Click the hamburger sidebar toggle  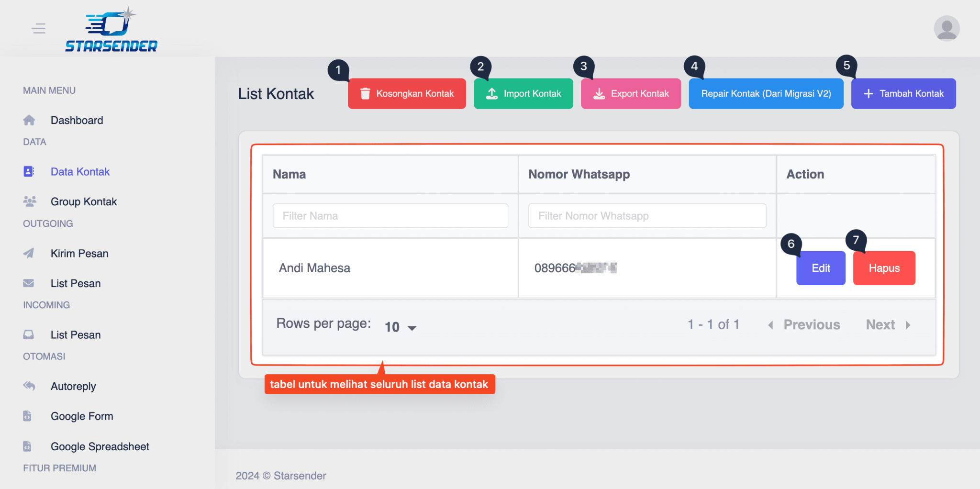(39, 28)
